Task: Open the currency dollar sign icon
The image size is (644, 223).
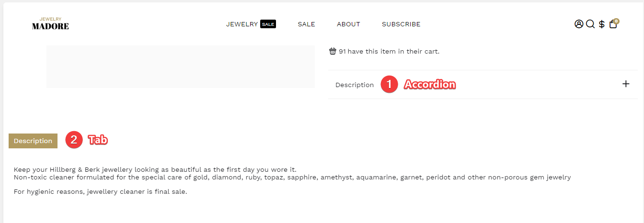Action: 602,24
